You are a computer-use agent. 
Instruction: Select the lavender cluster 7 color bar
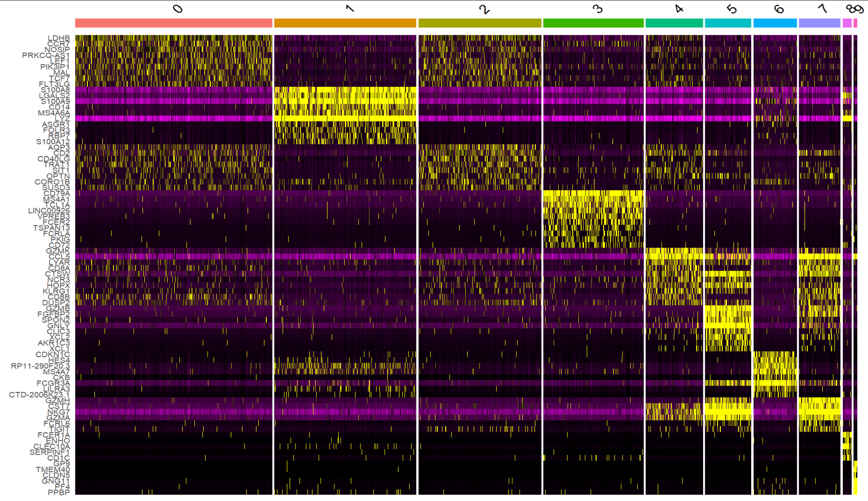[819, 23]
